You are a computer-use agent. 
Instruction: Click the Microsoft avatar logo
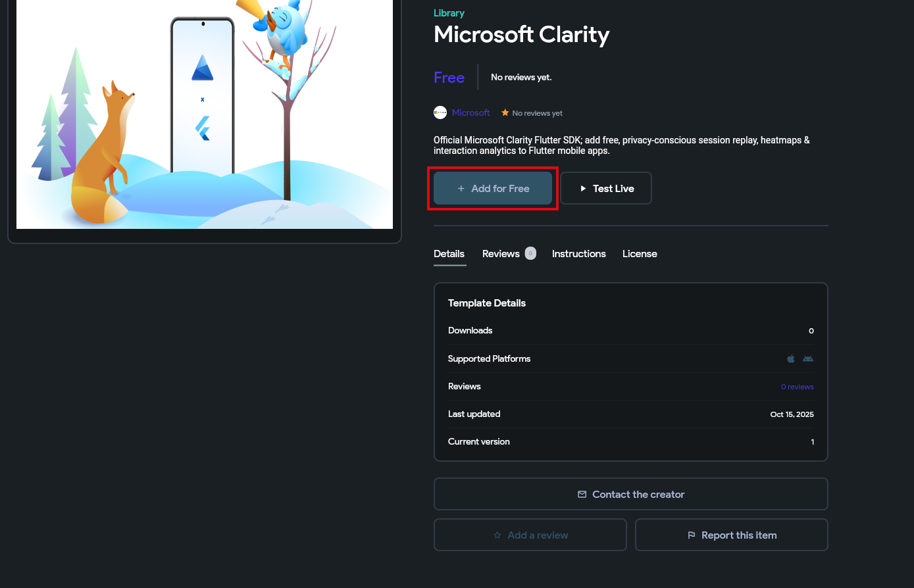coord(440,112)
